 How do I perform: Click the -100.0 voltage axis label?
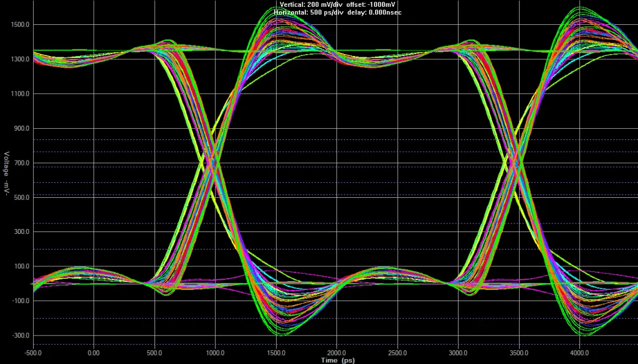(21, 301)
